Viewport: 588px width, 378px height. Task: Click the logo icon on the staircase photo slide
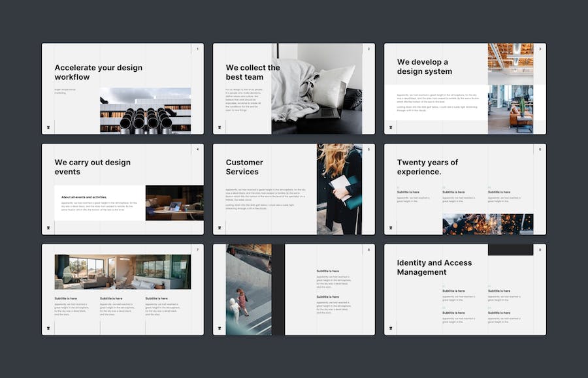coord(220,328)
